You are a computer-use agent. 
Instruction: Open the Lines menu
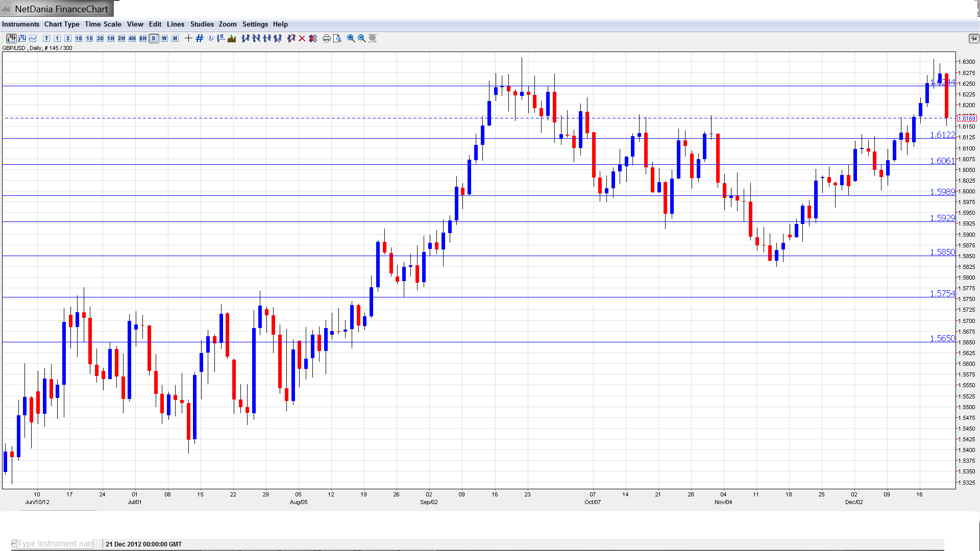(175, 24)
